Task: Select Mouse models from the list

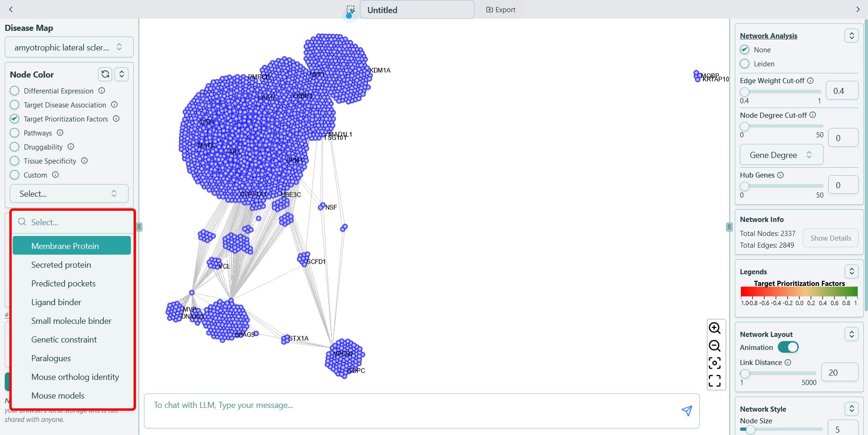Action: click(57, 395)
